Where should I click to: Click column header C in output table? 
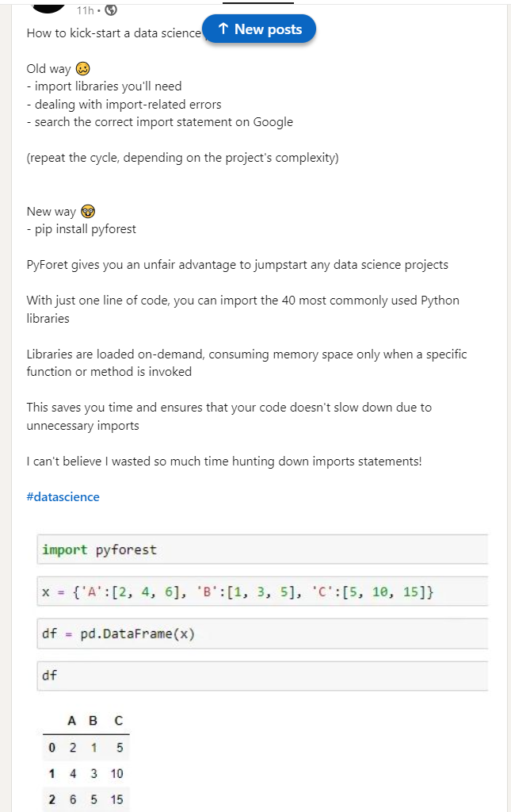click(x=118, y=720)
